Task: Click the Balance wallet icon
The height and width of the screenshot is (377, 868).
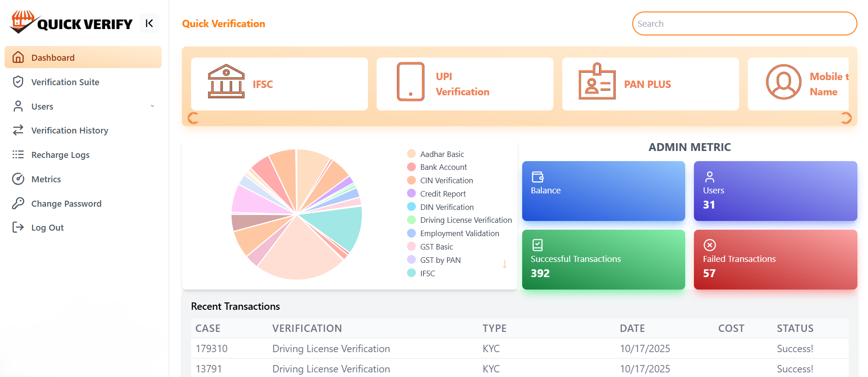Action: point(537,177)
